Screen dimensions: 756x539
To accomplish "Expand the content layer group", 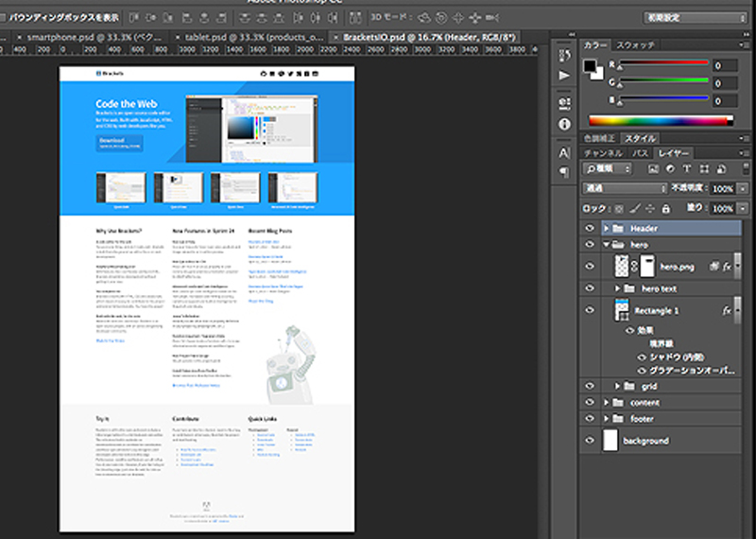I will tap(607, 403).
